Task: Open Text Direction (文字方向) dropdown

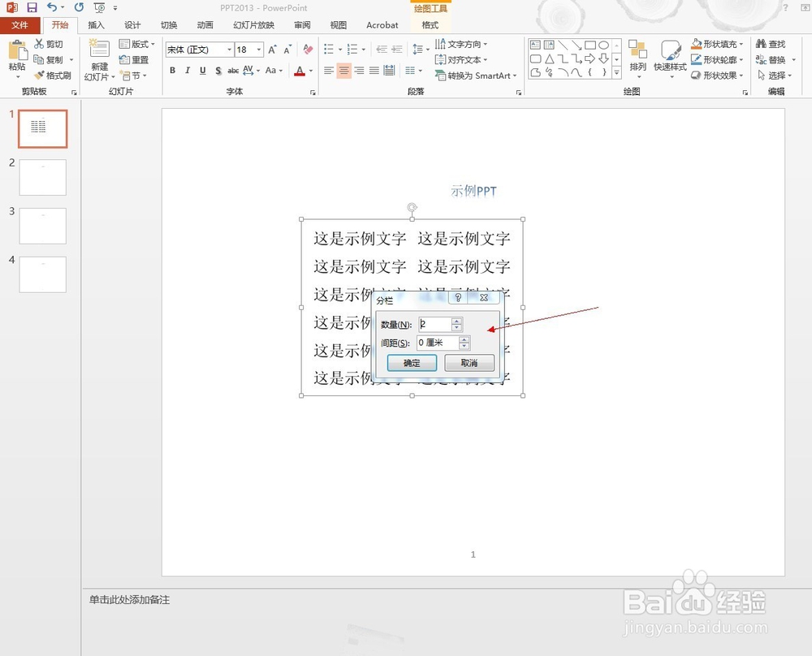Action: [461, 44]
